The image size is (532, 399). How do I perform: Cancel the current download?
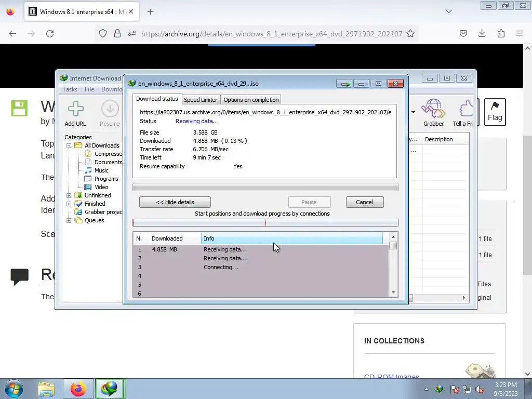click(364, 202)
